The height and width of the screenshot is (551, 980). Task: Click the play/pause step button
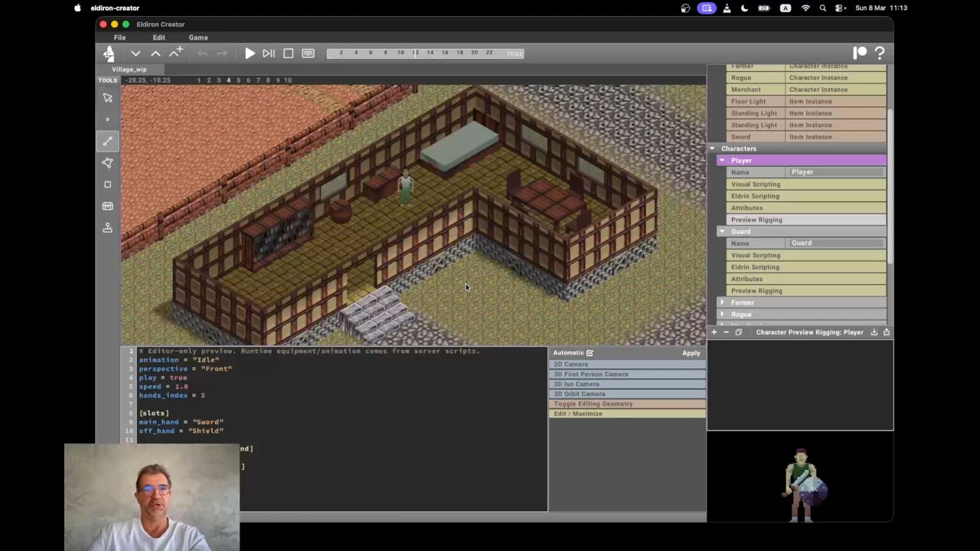(269, 54)
